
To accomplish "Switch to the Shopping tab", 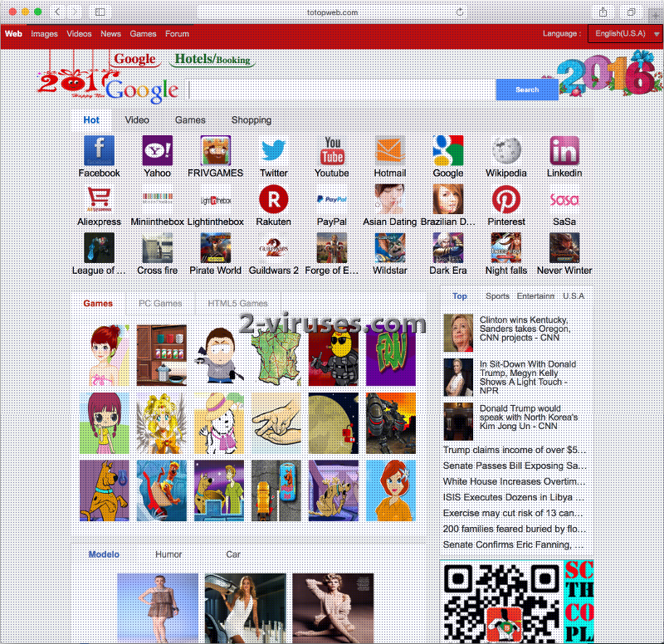I will 251,120.
